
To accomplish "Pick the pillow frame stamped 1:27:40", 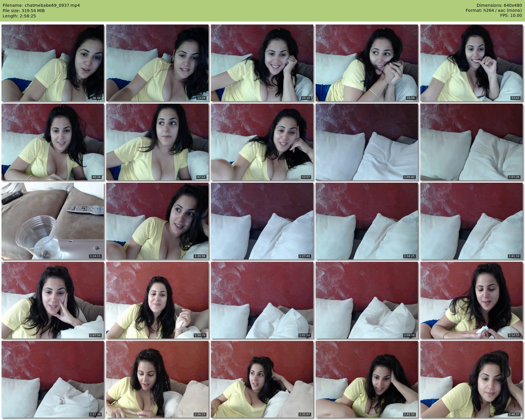I will pyautogui.click(x=262, y=221).
